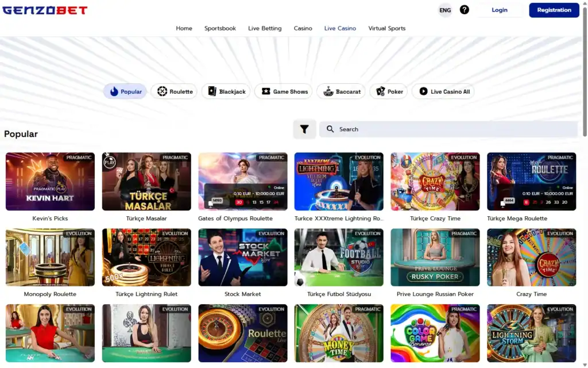Click the Türkçe Futbol Stüdyosu title
This screenshot has width=588, height=368.
tap(339, 294)
